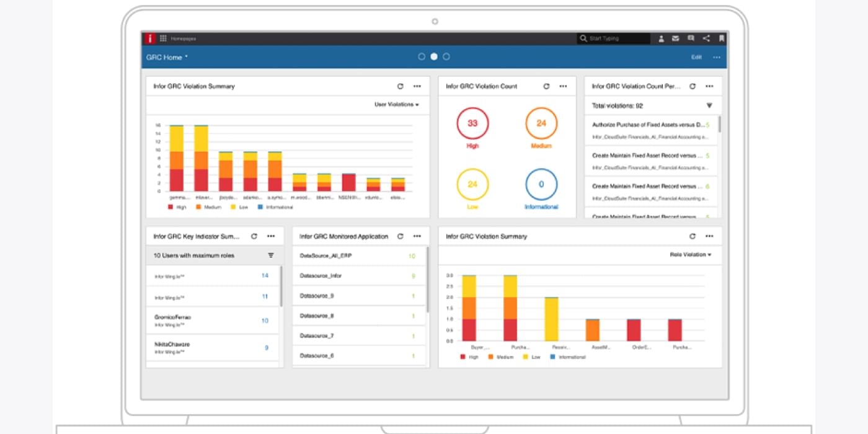Screen dimensions: 868x434
Task: Click the bookmark icon in top bar
Action: point(722,38)
